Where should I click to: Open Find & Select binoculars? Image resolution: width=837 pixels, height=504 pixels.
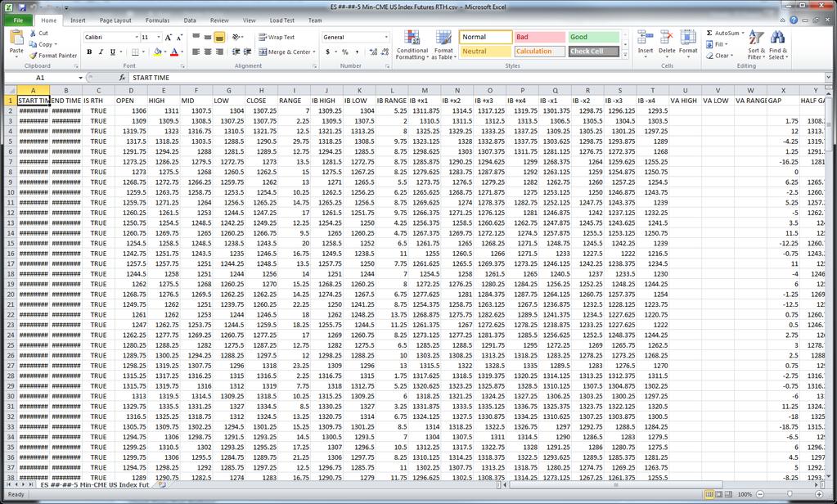click(777, 45)
